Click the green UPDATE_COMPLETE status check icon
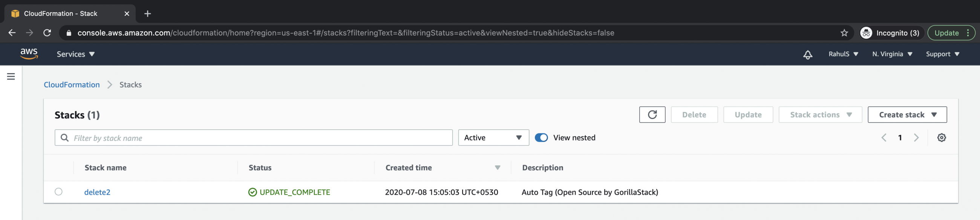 point(252,192)
